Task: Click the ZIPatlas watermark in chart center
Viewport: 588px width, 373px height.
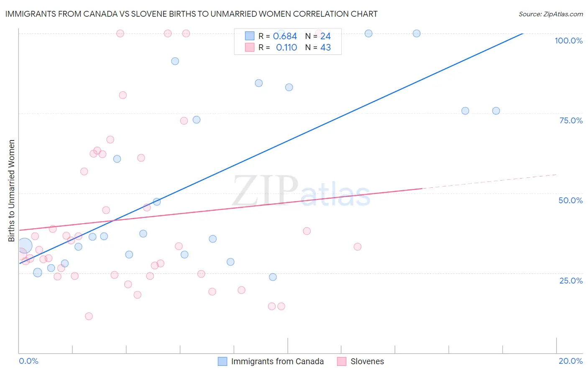Action: coord(302,191)
